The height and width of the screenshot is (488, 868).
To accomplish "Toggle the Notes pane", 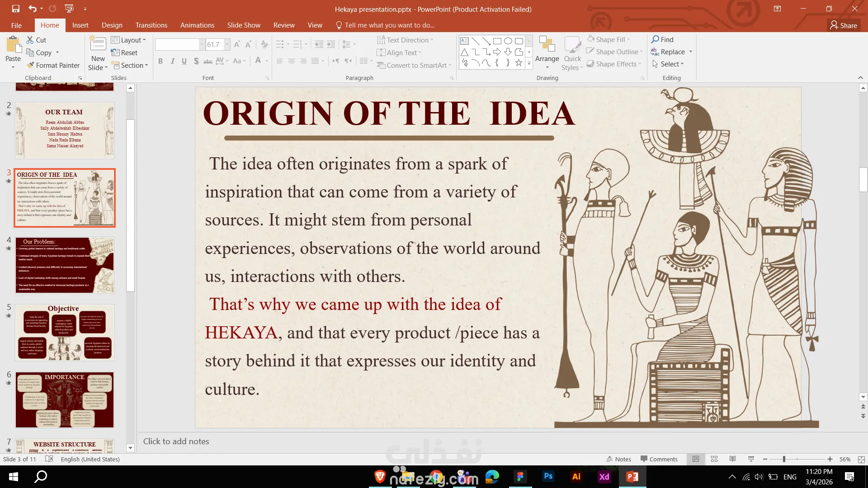I will [618, 459].
